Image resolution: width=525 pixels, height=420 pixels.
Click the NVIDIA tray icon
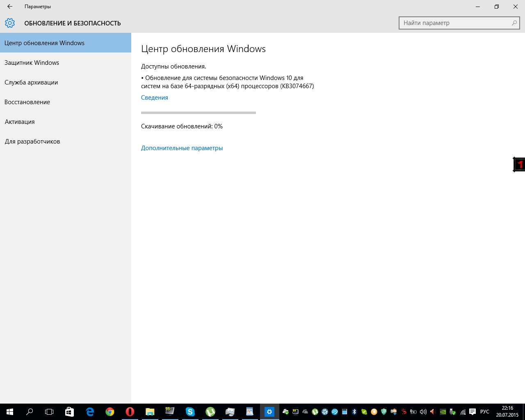coord(443,412)
